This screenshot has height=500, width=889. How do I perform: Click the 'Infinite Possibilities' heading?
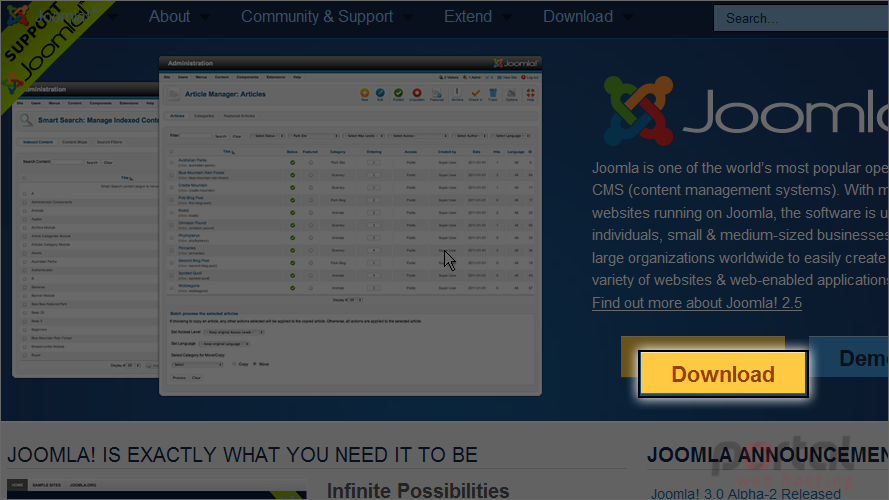coord(418,490)
